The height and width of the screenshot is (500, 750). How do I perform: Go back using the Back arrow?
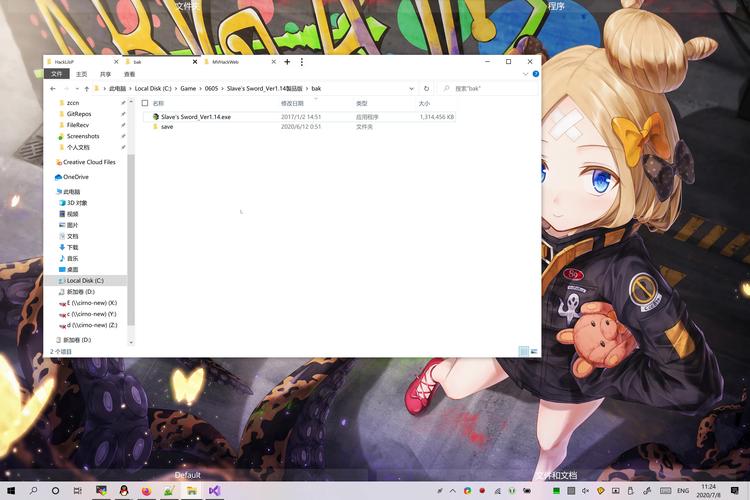(x=53, y=89)
